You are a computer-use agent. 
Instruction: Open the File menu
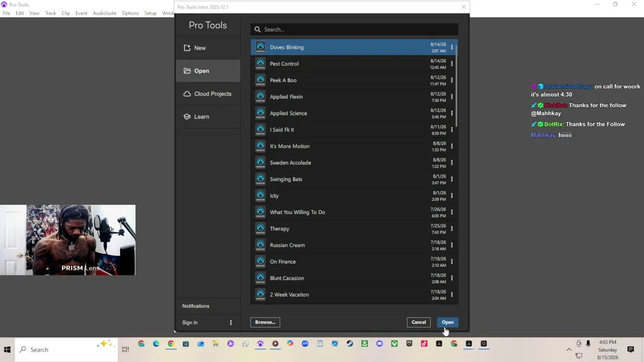click(7, 13)
